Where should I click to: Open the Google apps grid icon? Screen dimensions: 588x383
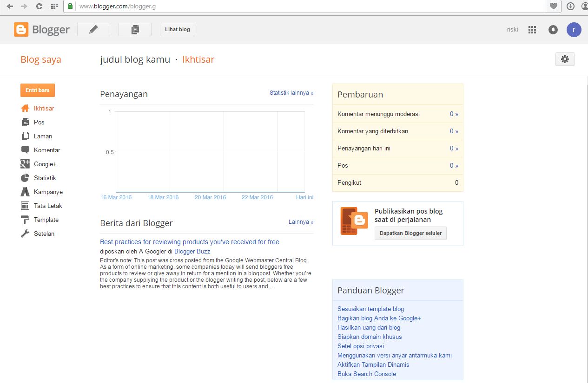tap(532, 30)
